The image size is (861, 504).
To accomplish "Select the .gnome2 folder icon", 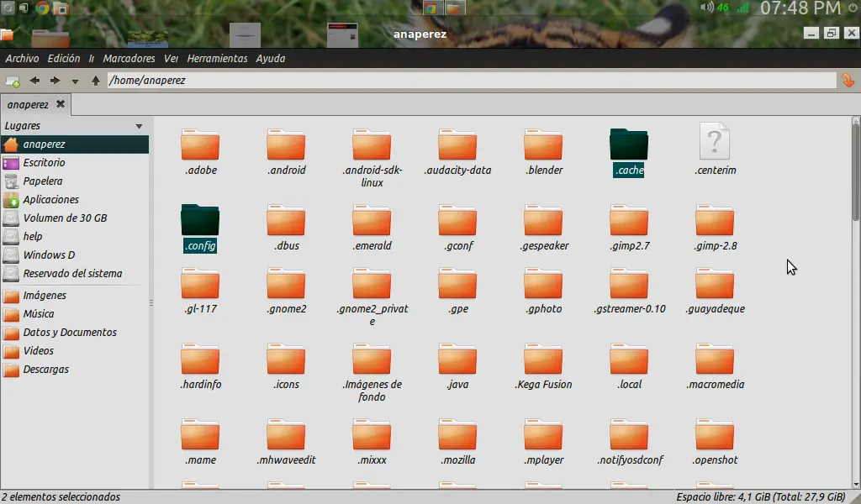I will pyautogui.click(x=286, y=284).
